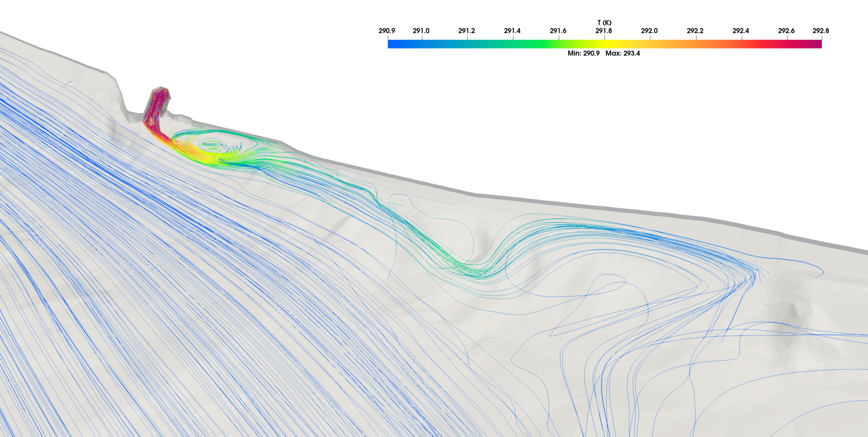Click the 290.9 tick label on legend

pyautogui.click(x=387, y=31)
